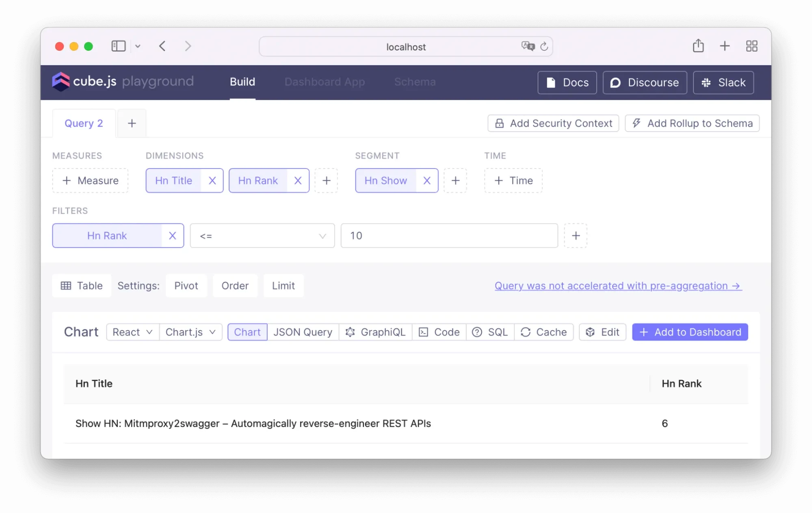Open Add Security Context
This screenshot has height=513, width=812.
tap(553, 123)
